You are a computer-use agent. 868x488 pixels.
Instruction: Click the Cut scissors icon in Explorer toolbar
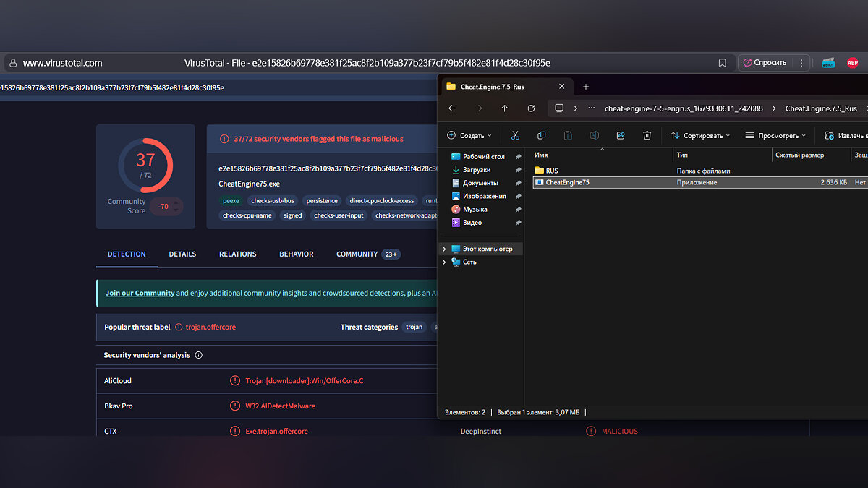[515, 135]
